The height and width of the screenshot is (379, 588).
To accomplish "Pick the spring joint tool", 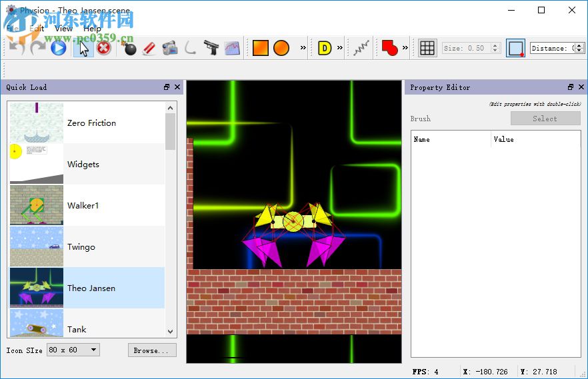I will (362, 48).
